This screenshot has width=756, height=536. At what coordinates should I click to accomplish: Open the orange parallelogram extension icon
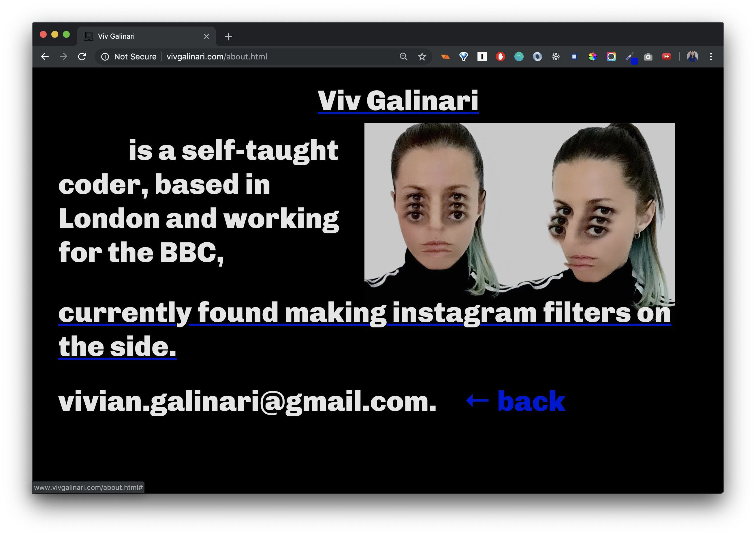click(x=445, y=57)
